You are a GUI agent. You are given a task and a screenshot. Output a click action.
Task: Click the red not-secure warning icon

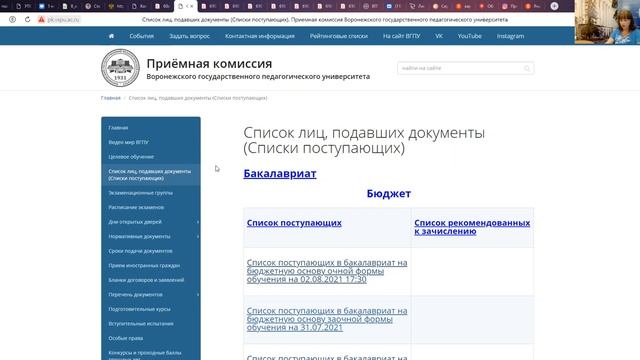pyautogui.click(x=41, y=19)
